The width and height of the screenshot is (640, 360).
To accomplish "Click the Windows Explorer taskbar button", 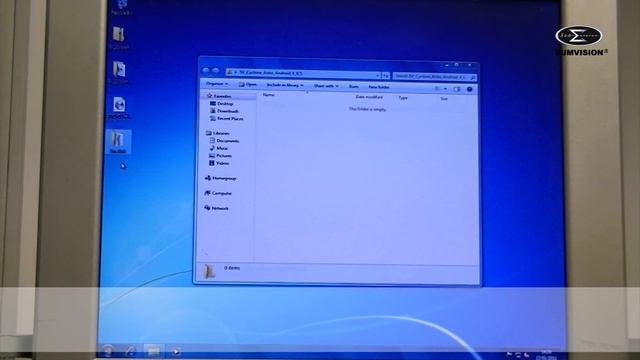I will 153,351.
